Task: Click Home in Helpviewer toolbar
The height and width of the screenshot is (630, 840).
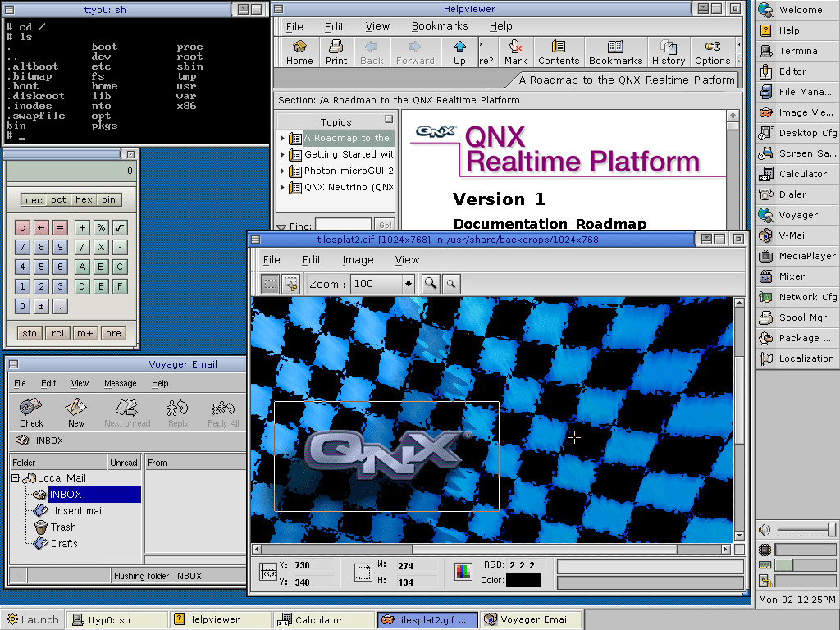Action: [299, 52]
